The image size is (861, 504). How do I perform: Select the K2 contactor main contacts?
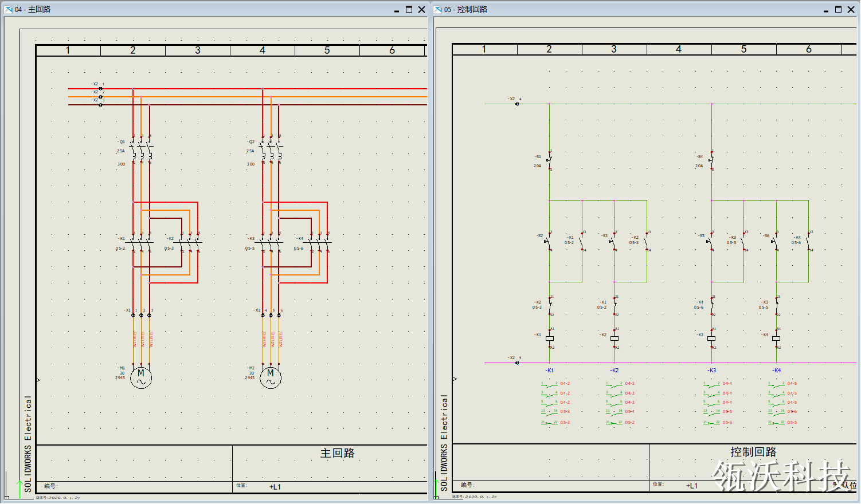190,242
